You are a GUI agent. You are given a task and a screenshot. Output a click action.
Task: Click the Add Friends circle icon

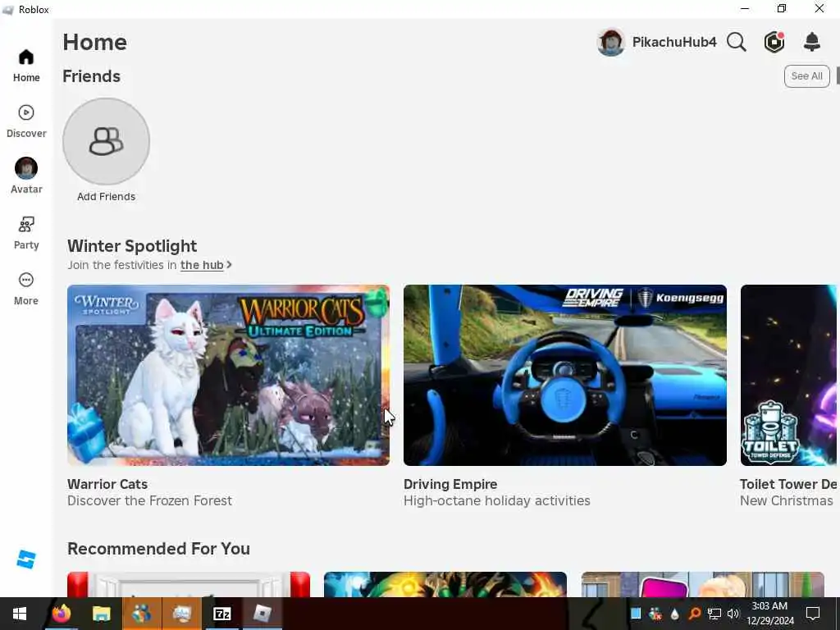(x=106, y=141)
